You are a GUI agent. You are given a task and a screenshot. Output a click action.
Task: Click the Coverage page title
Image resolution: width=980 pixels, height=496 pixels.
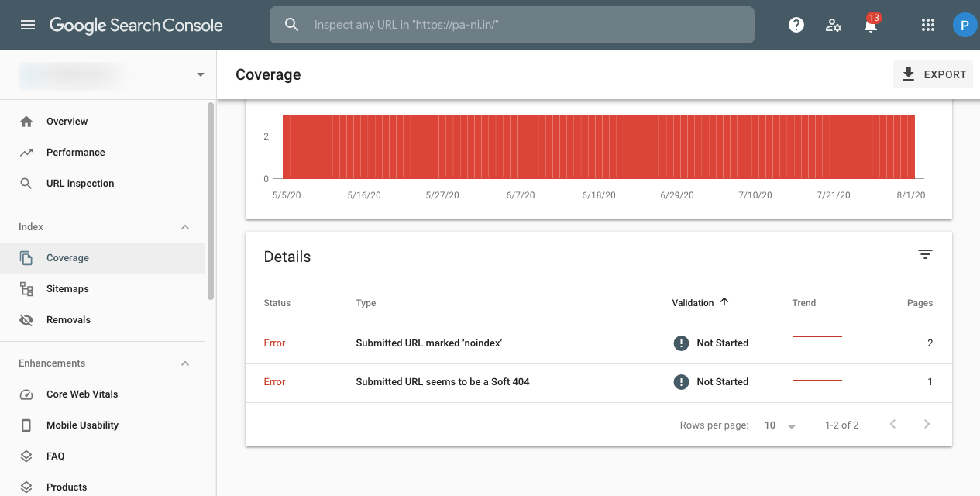(268, 75)
